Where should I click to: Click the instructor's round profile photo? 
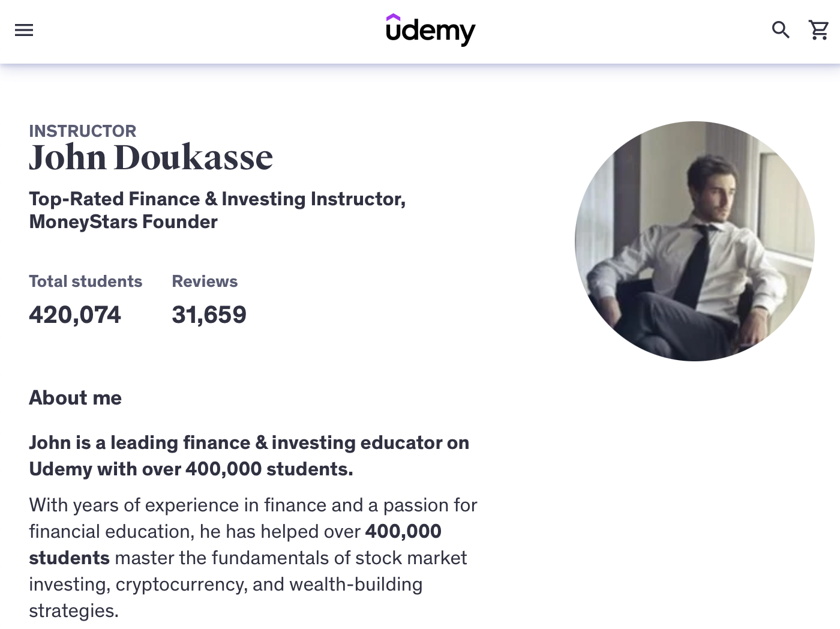(694, 241)
